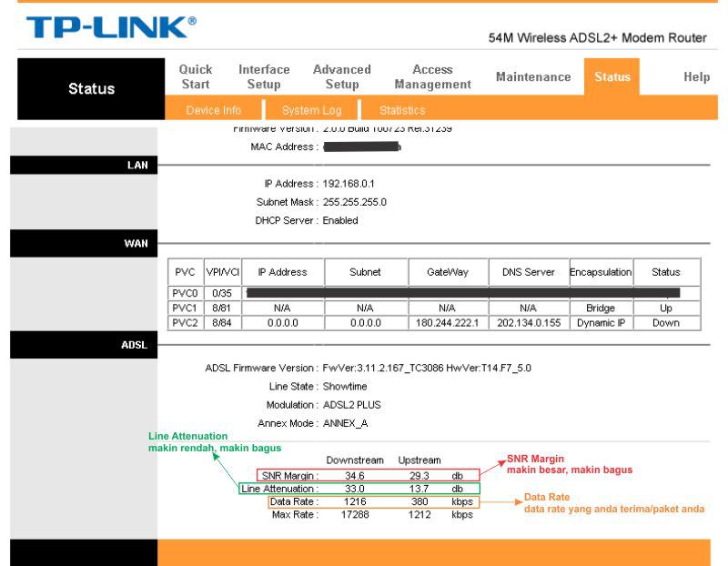
Task: Click the DNS Server column header
Action: click(529, 272)
